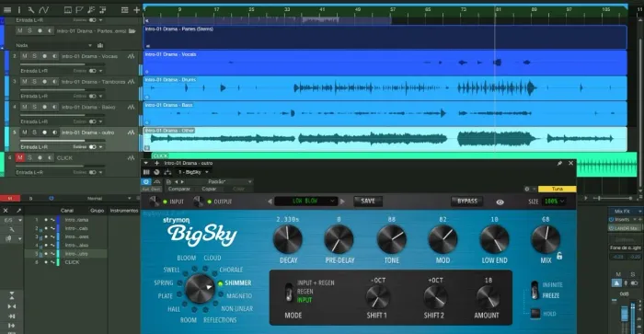Toggle the BigSky eye visibility icon
This screenshot has height=334, width=644.
(500, 202)
